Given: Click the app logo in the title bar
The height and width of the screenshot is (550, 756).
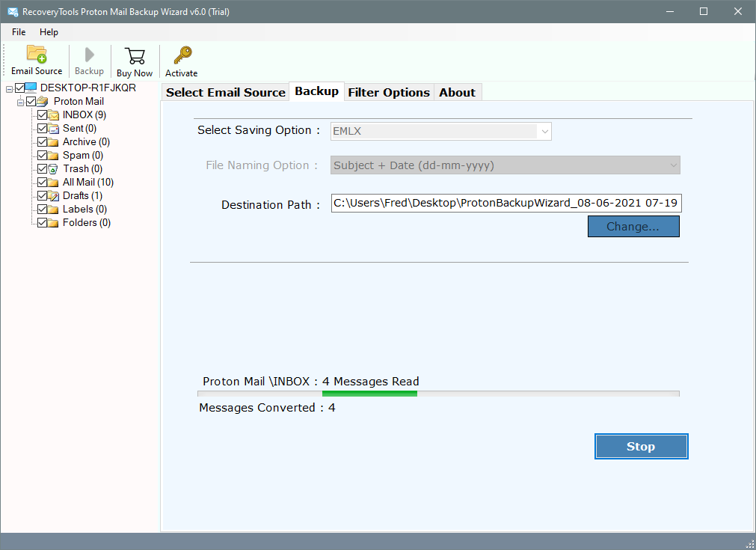Looking at the screenshot, I should pos(13,11).
